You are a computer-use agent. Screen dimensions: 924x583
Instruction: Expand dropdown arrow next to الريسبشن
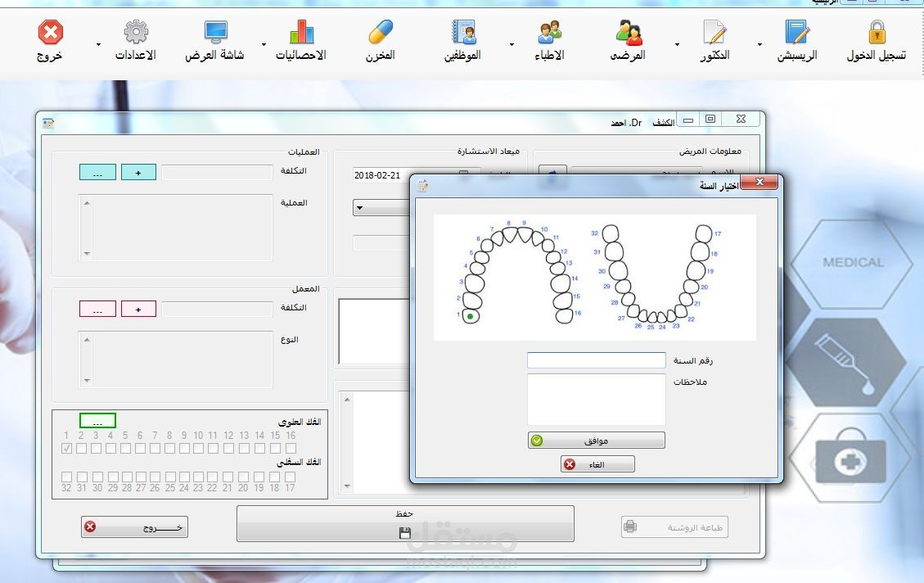coord(759,45)
